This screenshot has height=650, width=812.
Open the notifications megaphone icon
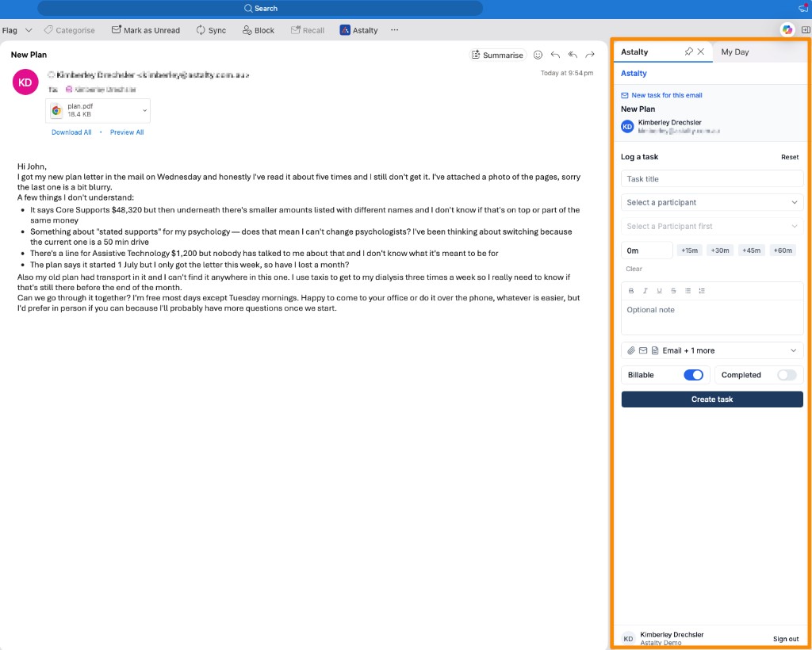coord(804,8)
